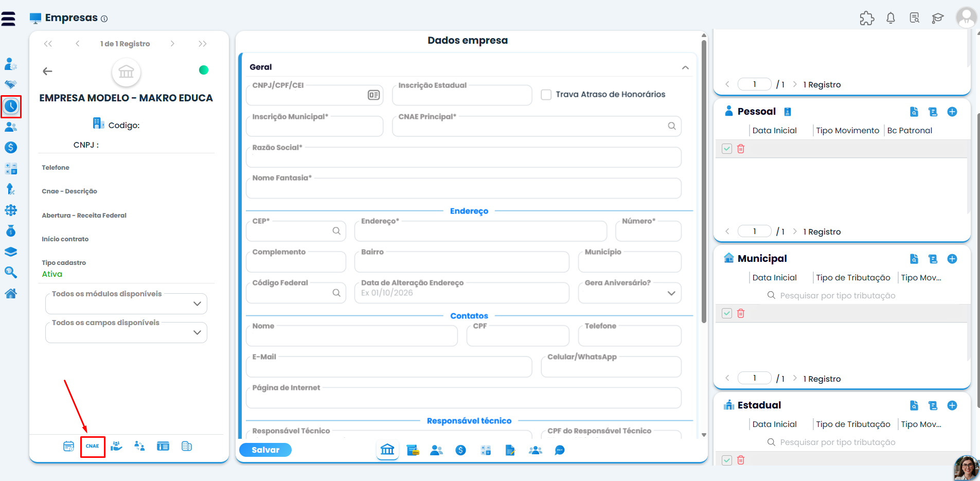Click the document search icon in Municipal panel

pos(914,259)
